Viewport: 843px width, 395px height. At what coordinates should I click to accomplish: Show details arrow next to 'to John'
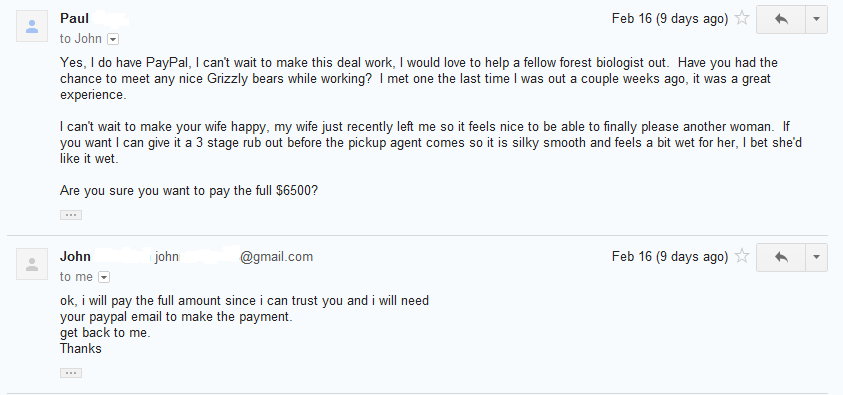[113, 39]
